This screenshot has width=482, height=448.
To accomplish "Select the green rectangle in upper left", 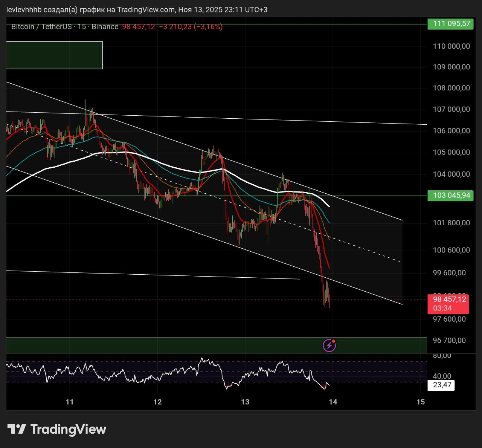I will pos(54,55).
